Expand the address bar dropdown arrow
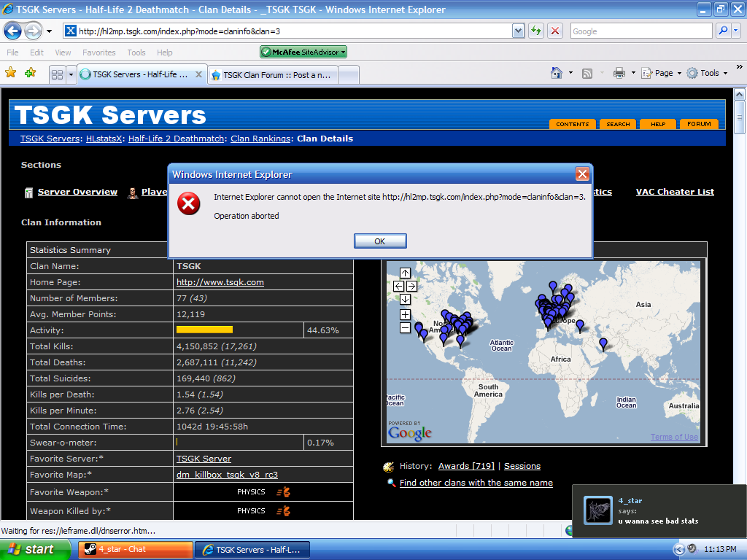 point(518,31)
